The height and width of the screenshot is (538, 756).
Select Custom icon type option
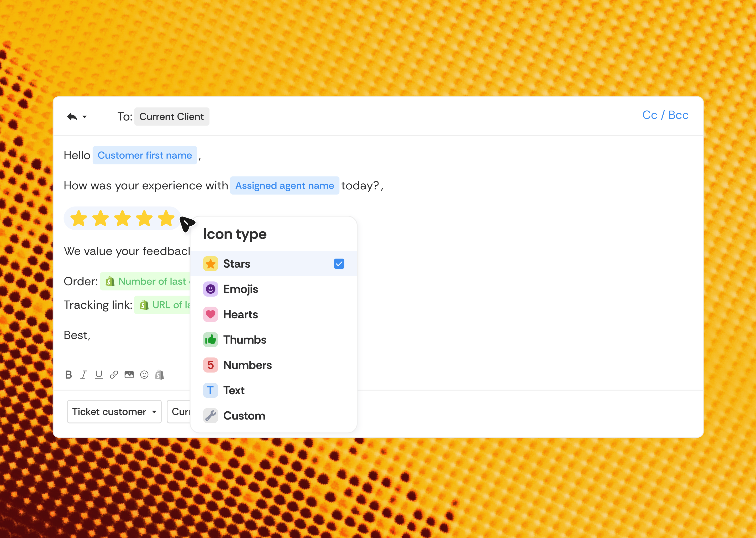tap(244, 416)
